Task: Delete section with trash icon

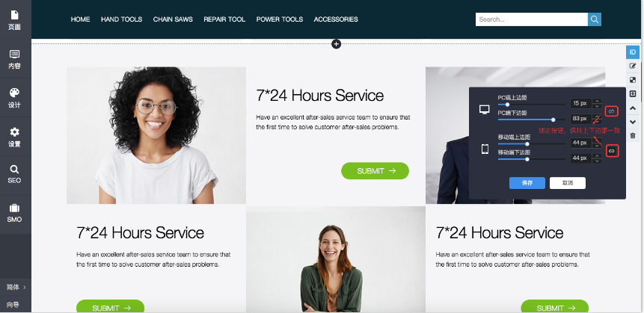Action: (633, 135)
